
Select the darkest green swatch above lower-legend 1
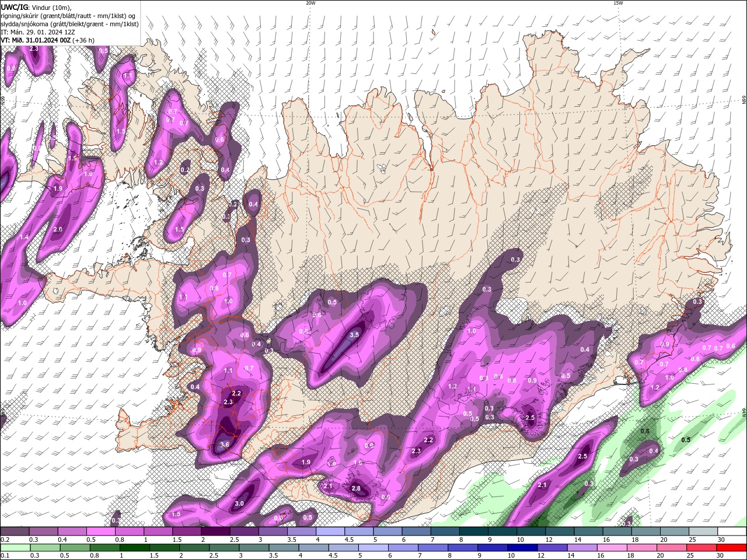(134, 548)
